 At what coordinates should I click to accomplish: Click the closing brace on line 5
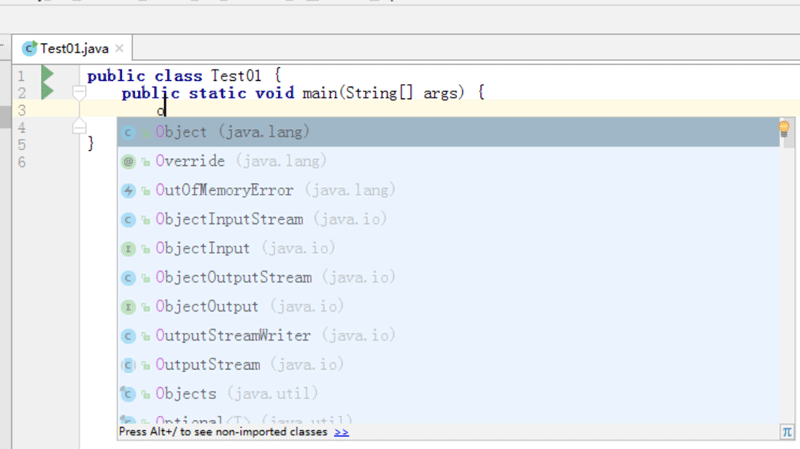[x=91, y=144]
